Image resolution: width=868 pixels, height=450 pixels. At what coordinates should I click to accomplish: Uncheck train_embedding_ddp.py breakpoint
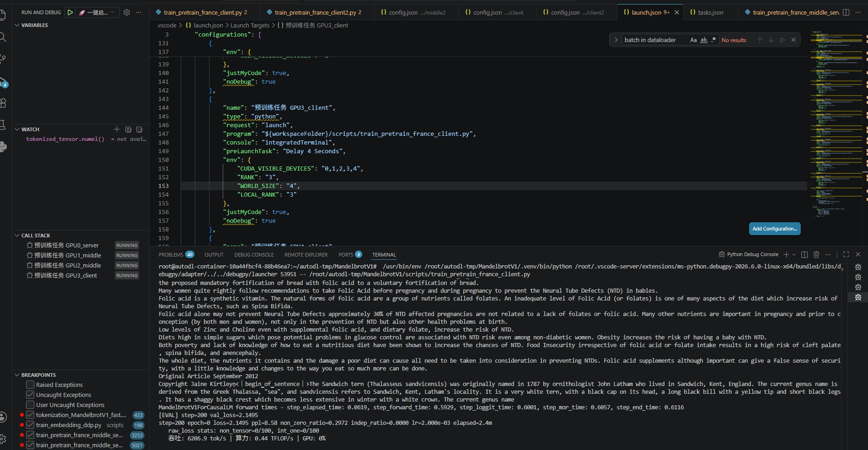pyautogui.click(x=30, y=425)
